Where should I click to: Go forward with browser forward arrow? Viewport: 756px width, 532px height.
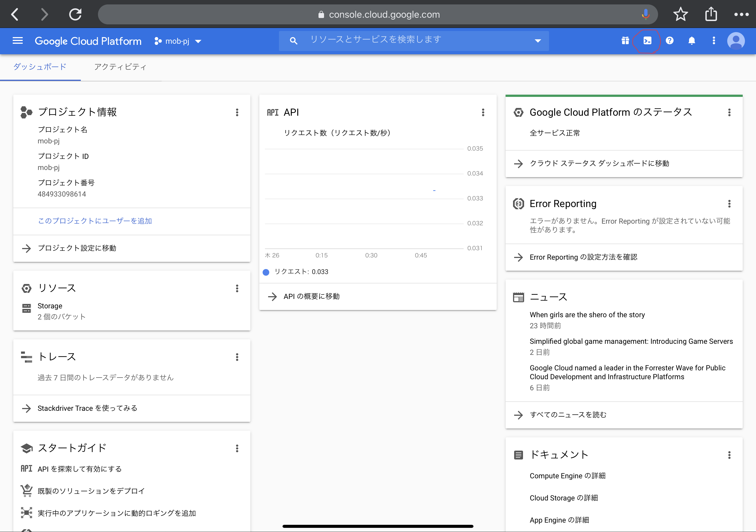point(45,14)
